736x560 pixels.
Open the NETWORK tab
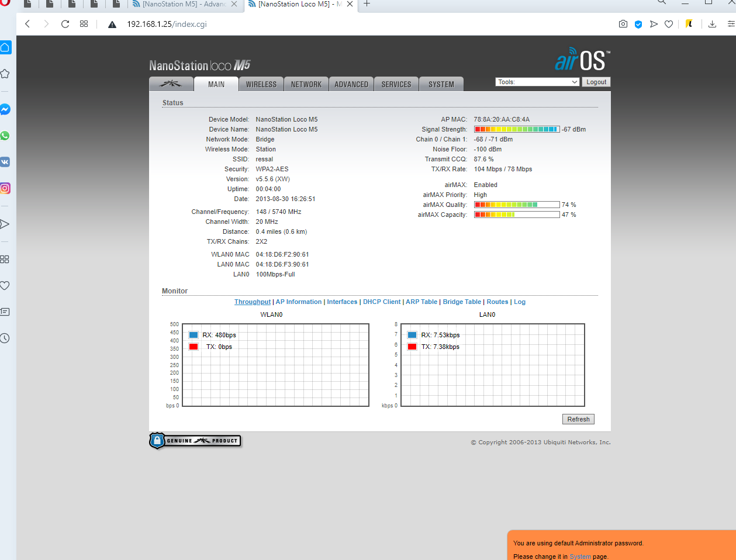coord(306,84)
